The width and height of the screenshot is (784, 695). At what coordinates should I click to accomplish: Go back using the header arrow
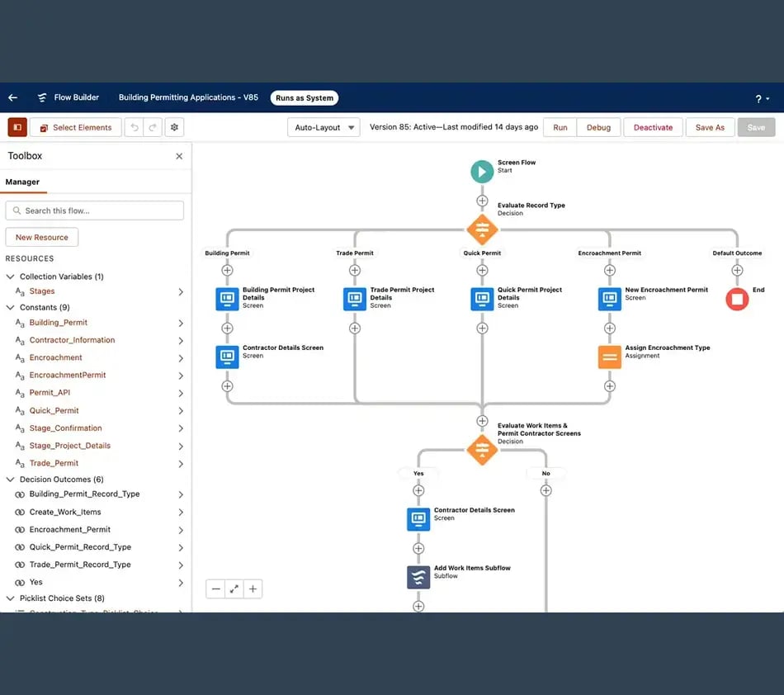point(13,97)
